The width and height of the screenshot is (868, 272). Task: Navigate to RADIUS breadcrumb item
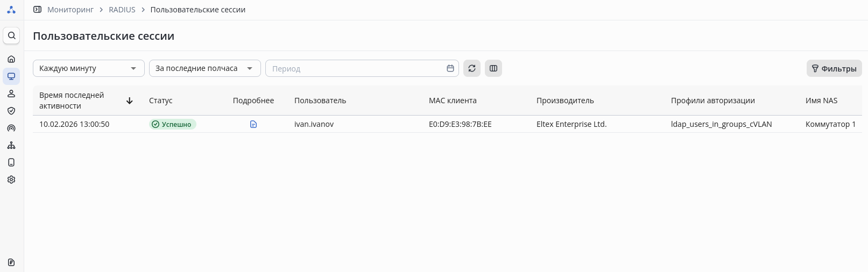pyautogui.click(x=122, y=10)
